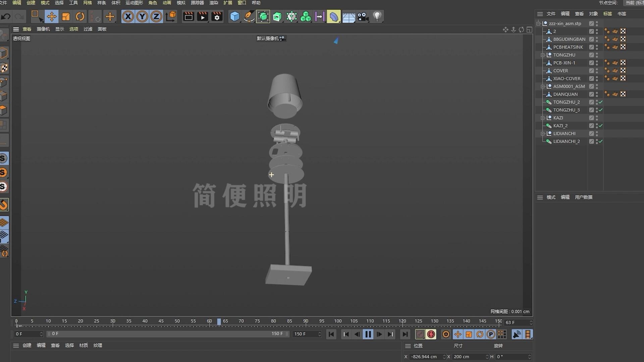Toggle the Z axis lock

(x=156, y=16)
